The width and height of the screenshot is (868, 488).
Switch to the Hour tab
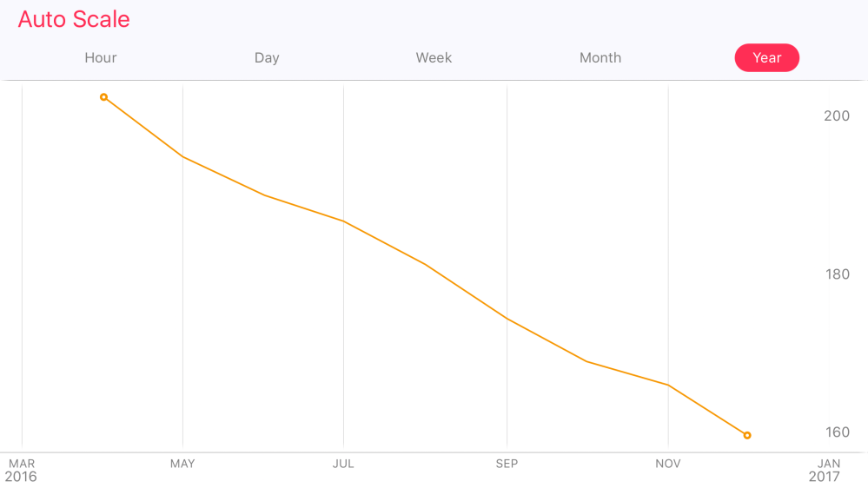(x=101, y=58)
